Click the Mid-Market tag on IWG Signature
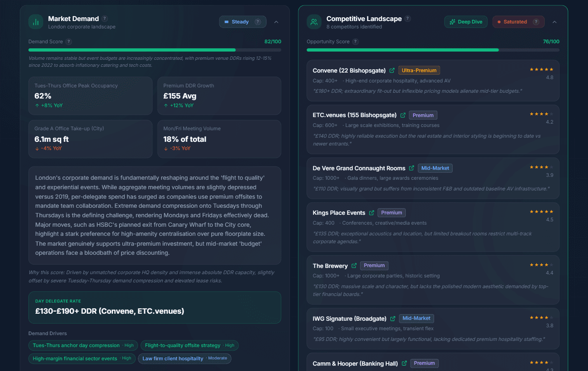588x371 pixels. (416, 319)
